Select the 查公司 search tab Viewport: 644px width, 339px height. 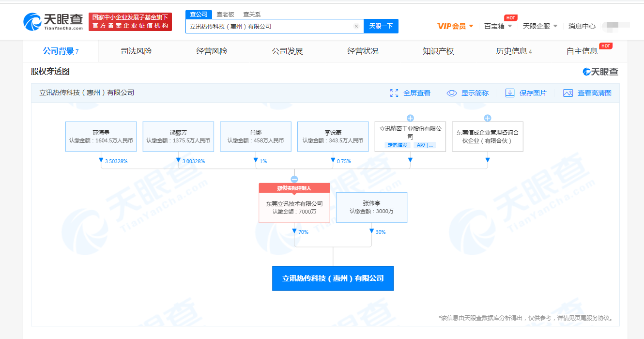pos(199,15)
